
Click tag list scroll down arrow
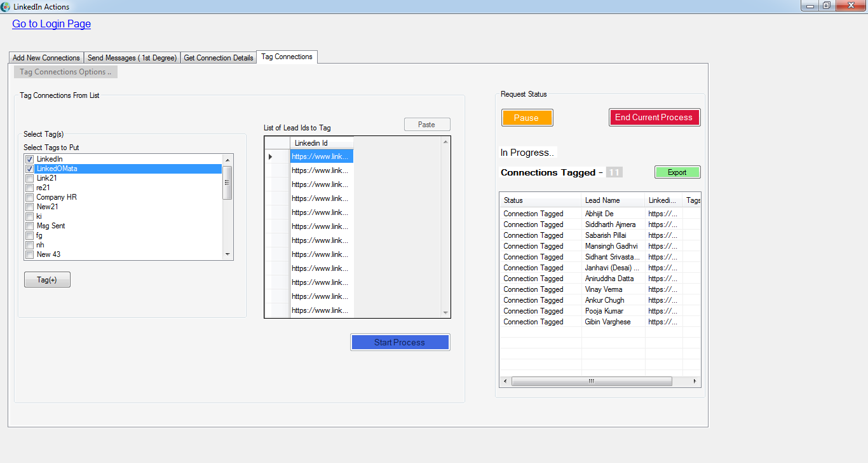227,254
